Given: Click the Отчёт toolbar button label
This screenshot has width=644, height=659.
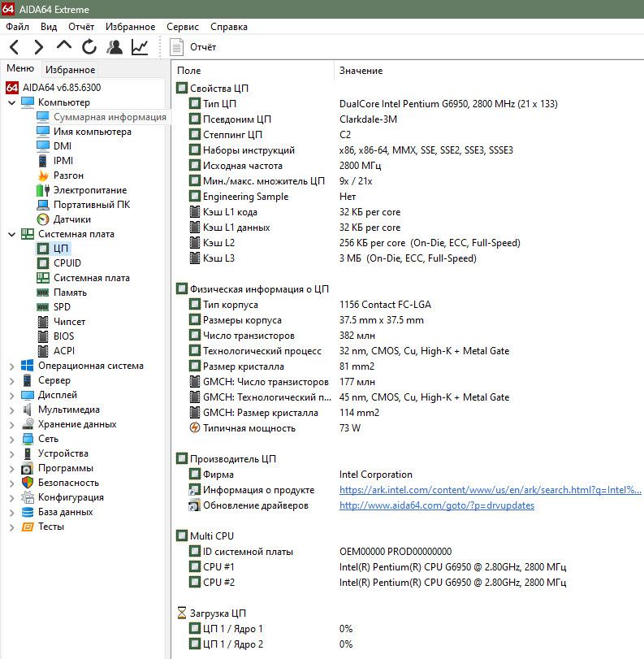Looking at the screenshot, I should click(203, 47).
